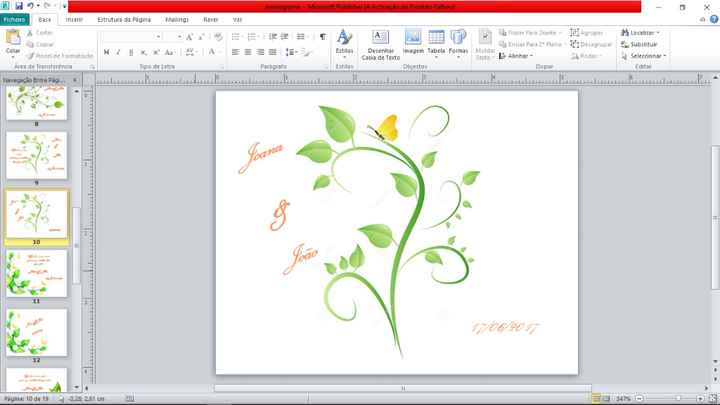Redo the action in quick access toolbar
This screenshot has width=720, height=405.
click(x=47, y=6)
